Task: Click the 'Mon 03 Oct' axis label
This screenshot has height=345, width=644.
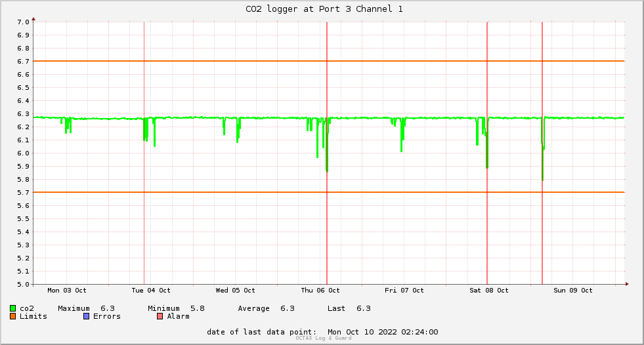Action: [x=67, y=291]
